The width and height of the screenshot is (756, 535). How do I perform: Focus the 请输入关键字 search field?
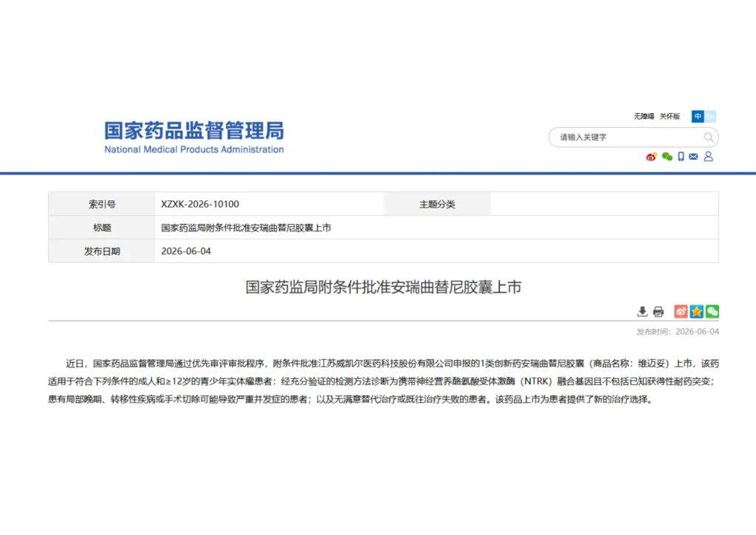pyautogui.click(x=627, y=137)
